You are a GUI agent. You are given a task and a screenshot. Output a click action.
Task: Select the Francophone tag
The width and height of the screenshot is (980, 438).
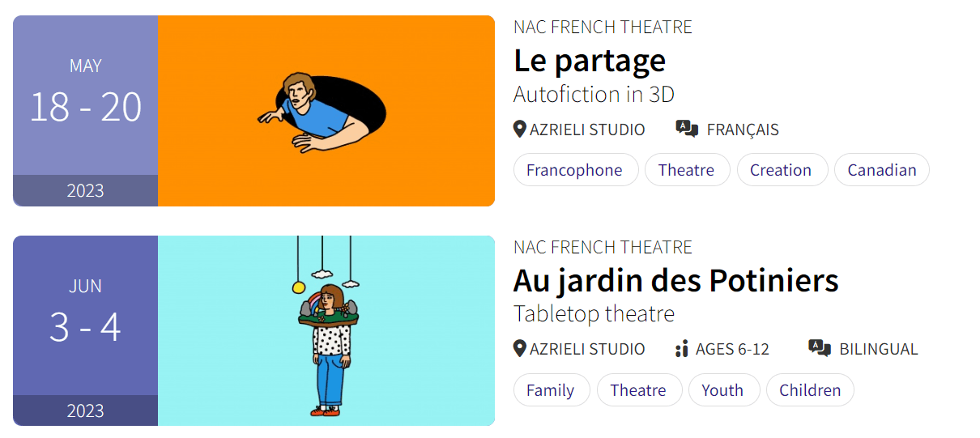point(574,170)
